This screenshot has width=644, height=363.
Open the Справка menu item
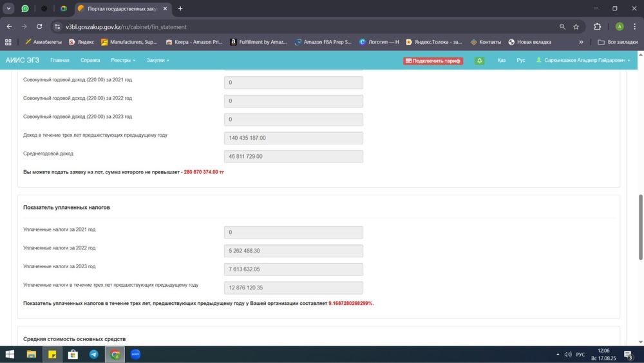90,61
